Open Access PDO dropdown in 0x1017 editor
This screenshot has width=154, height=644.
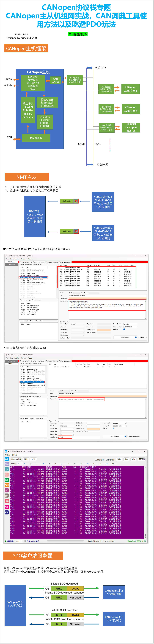pos(67,431)
